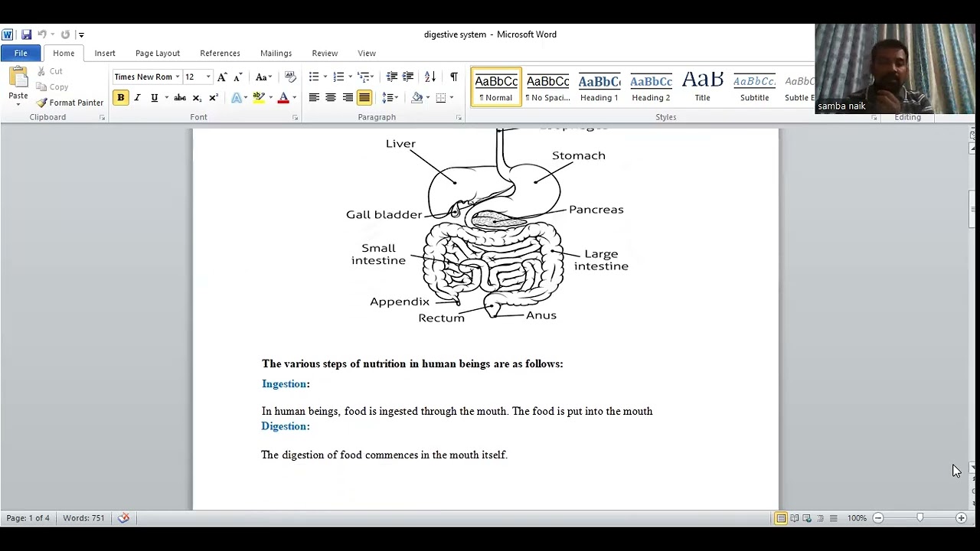Grow font size
The image size is (980, 551).
(x=222, y=77)
